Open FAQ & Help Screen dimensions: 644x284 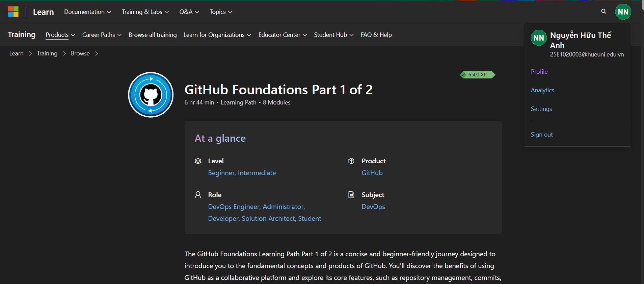pyautogui.click(x=376, y=35)
